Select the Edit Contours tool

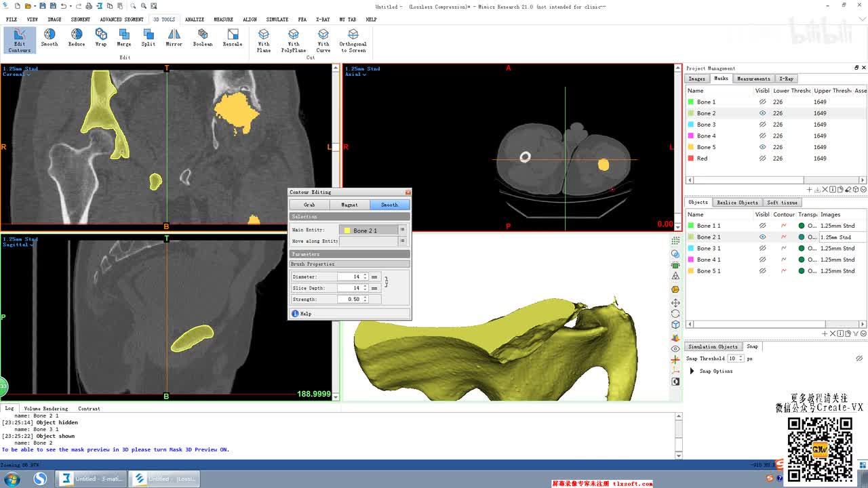coord(19,40)
